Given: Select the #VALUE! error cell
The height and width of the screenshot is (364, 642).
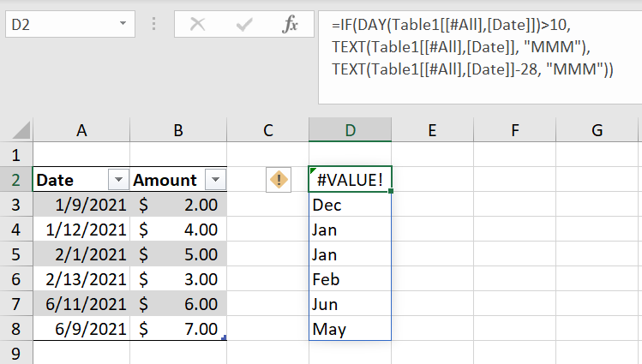Looking at the screenshot, I should pyautogui.click(x=350, y=180).
